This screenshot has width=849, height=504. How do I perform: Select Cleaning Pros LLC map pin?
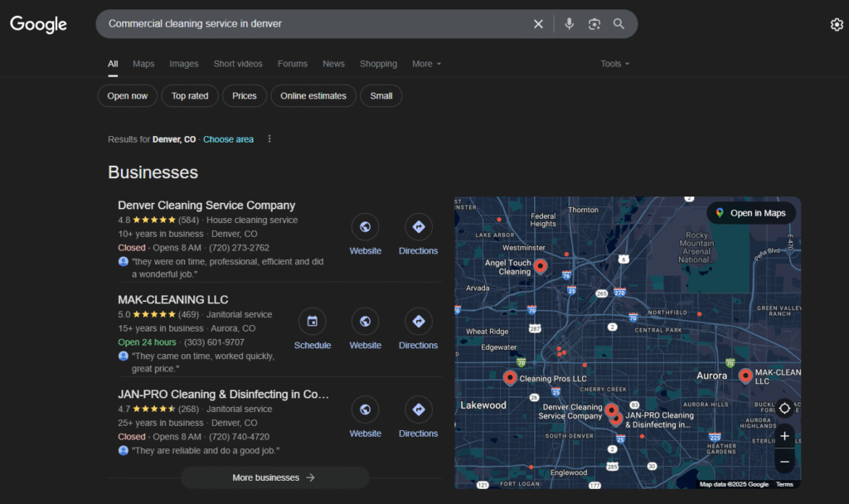tap(510, 377)
